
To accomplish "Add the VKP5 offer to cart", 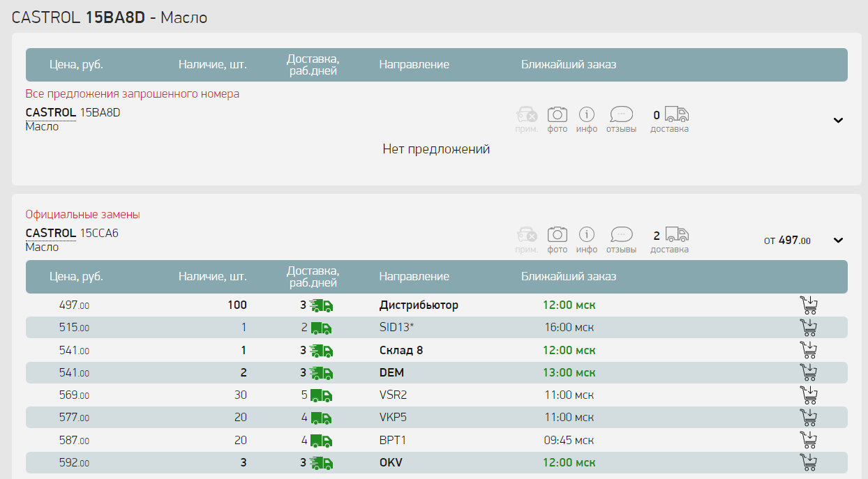I will [x=808, y=418].
